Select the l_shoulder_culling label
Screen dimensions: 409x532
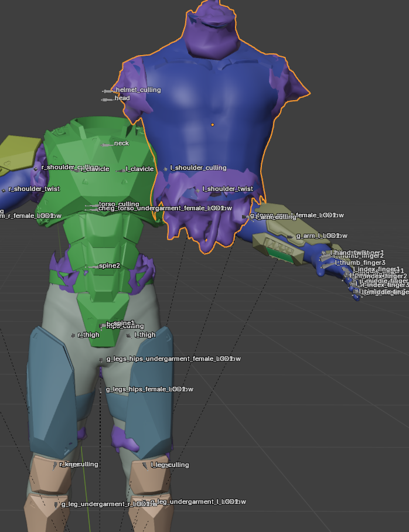click(x=199, y=168)
